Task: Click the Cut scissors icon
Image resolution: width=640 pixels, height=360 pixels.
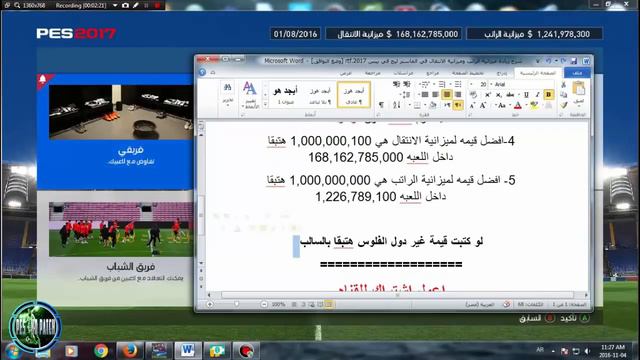Action: click(x=563, y=84)
